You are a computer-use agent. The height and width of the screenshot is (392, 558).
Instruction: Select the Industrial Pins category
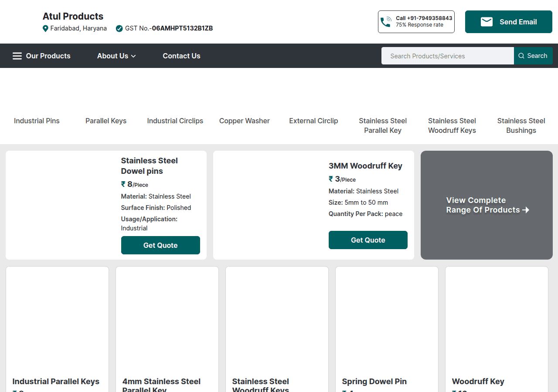37,121
